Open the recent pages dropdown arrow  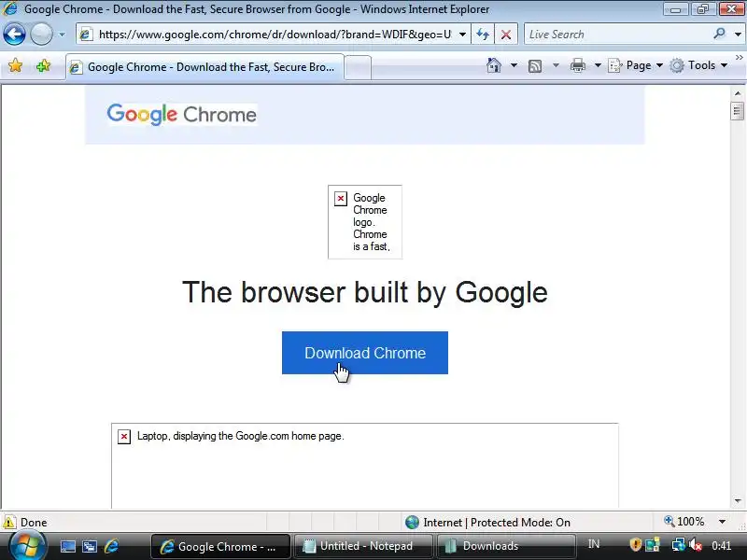click(x=62, y=35)
